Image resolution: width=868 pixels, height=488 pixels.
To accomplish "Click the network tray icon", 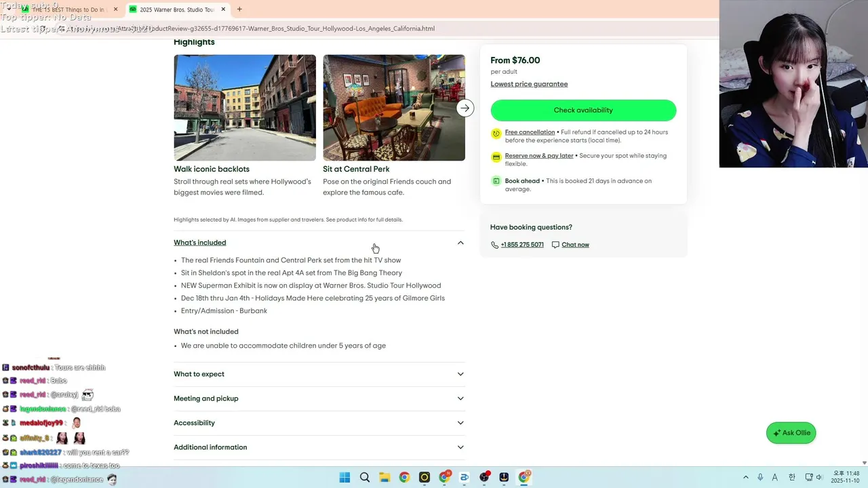I will (808, 477).
